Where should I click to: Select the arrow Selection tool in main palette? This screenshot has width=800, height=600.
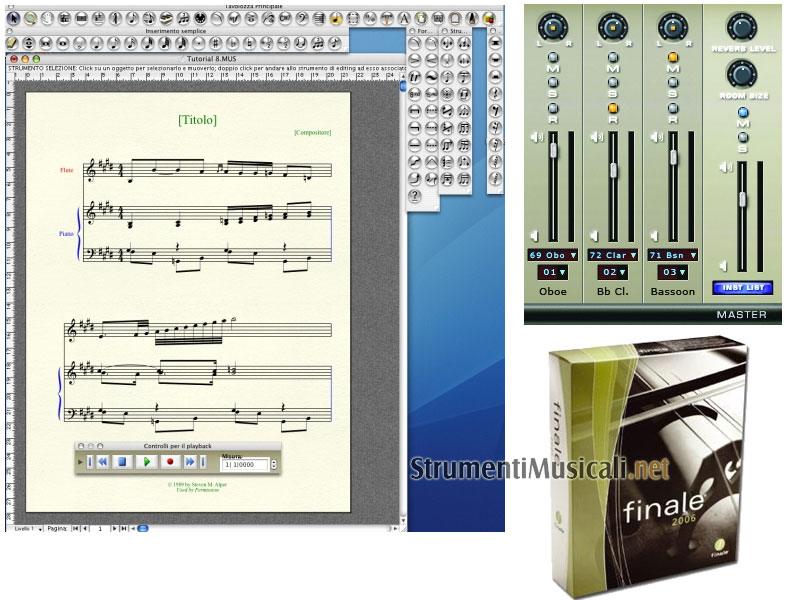click(x=13, y=19)
